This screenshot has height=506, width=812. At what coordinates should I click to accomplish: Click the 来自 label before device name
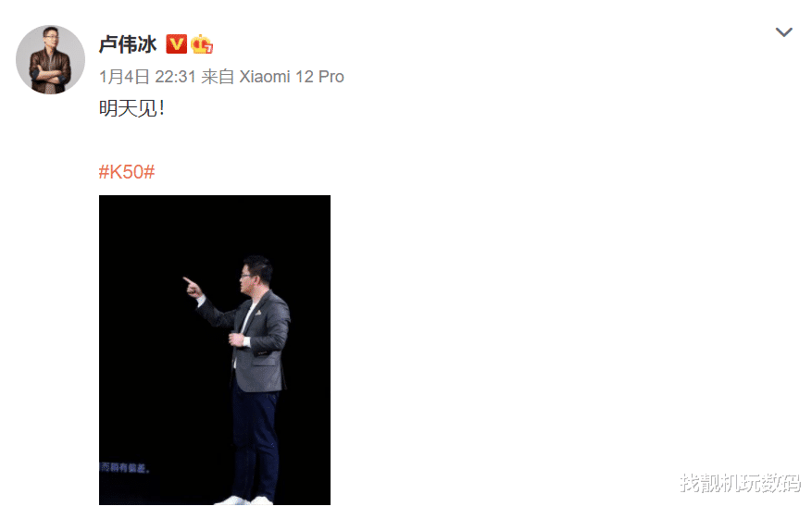(218, 77)
